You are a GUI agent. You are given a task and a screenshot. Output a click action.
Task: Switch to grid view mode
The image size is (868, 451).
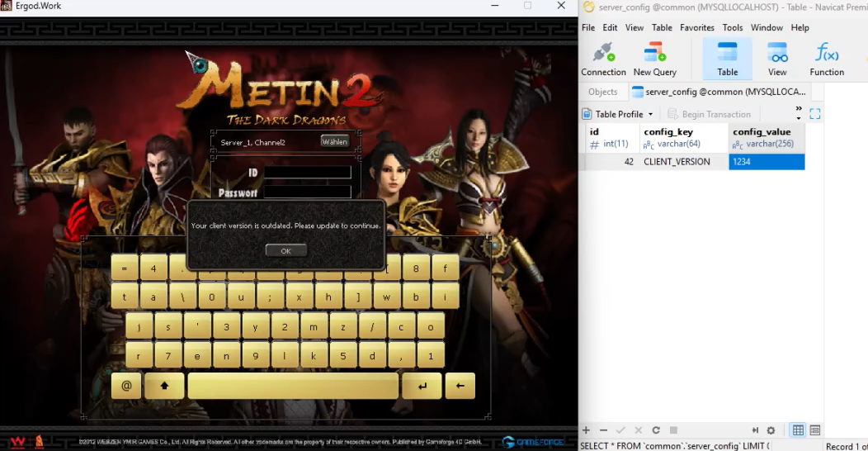click(x=798, y=430)
